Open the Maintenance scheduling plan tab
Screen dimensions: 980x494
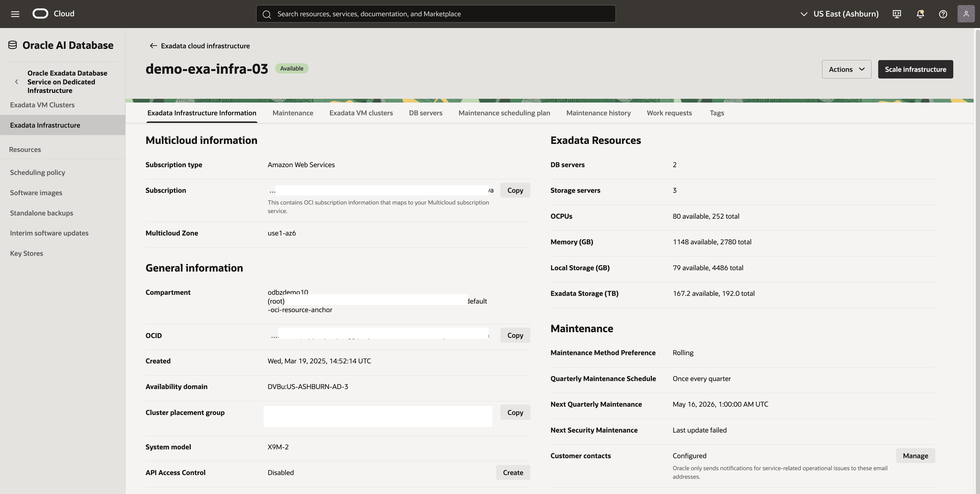pos(504,113)
